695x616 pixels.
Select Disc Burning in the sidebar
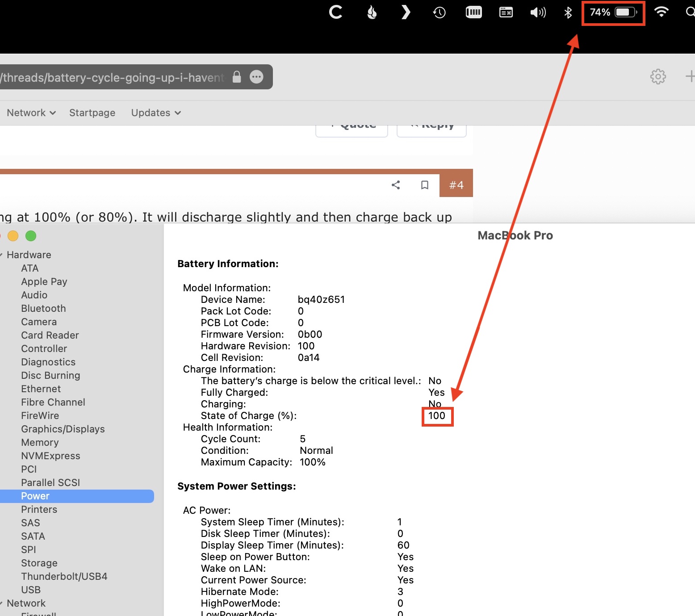point(50,375)
